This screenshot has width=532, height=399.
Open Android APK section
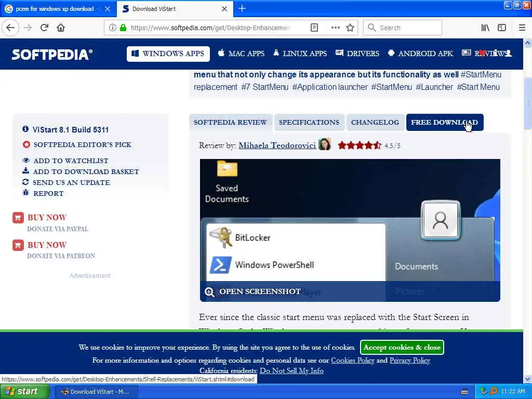click(x=420, y=54)
